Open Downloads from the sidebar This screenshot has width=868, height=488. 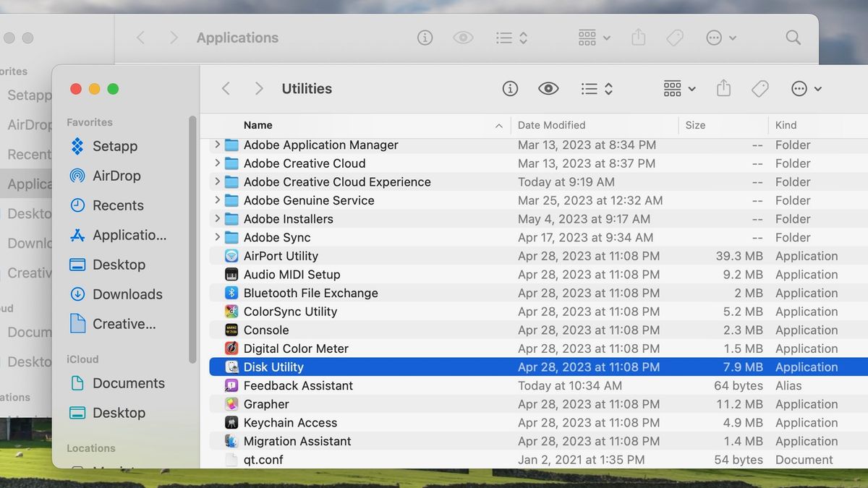tap(116, 294)
